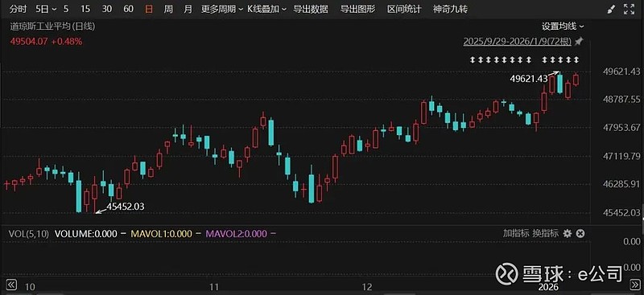Click 加指标 add indicator button
The height and width of the screenshot is (295, 644).
click(516, 233)
